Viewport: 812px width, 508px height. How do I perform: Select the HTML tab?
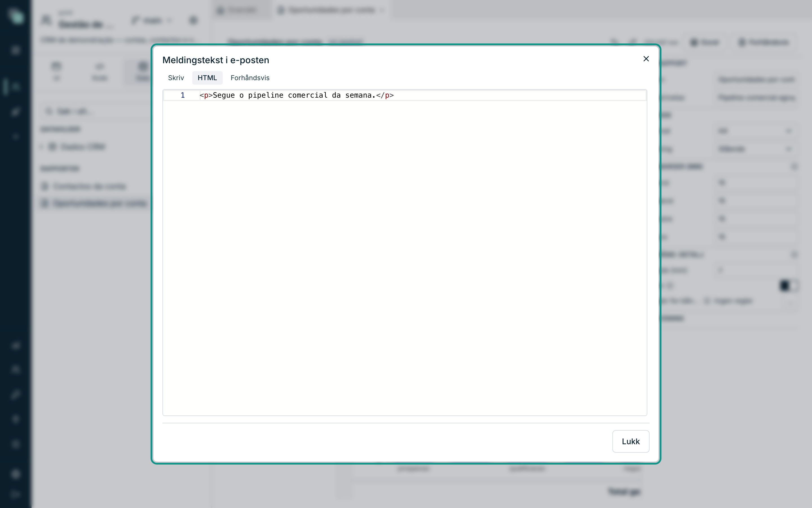coord(207,78)
